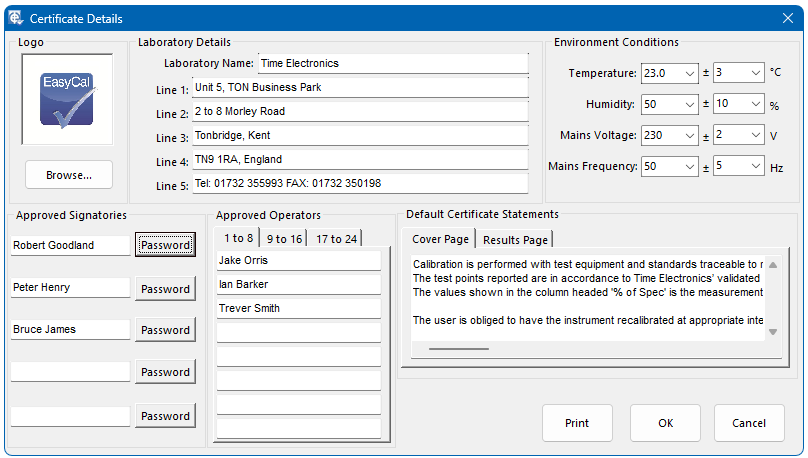The width and height of the screenshot is (808, 458).
Task: Click the EasyCal logo image
Action: pyautogui.click(x=67, y=99)
